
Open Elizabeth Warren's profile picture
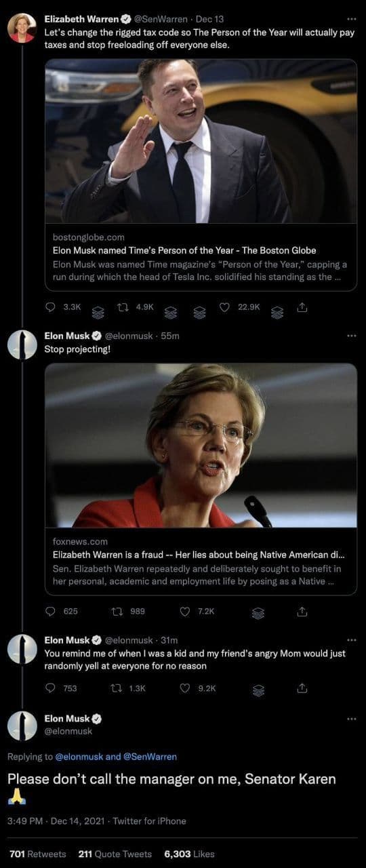click(22, 28)
